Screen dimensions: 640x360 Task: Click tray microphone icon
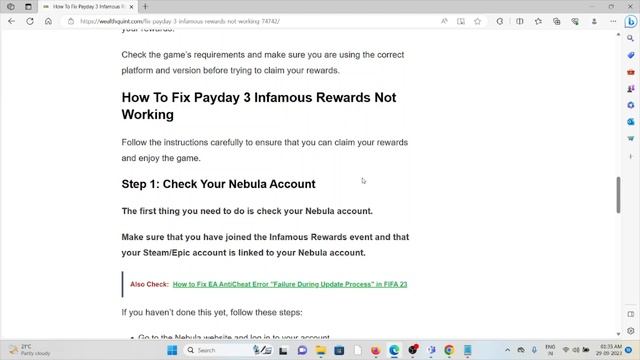[x=534, y=350]
